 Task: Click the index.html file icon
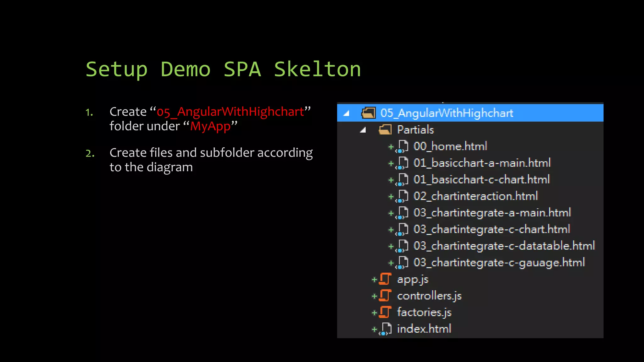[386, 329]
